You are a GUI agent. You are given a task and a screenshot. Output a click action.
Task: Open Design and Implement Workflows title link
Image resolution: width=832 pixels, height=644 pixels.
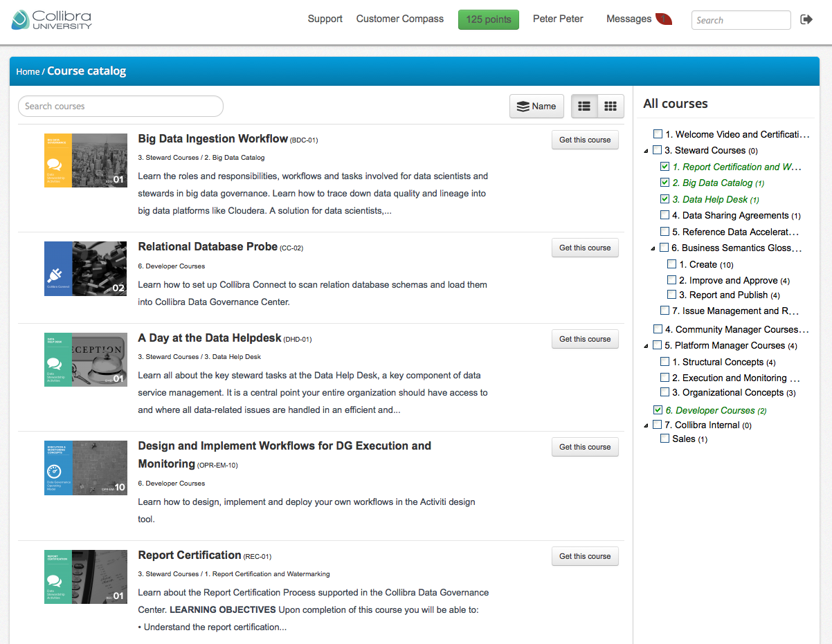[x=284, y=454]
